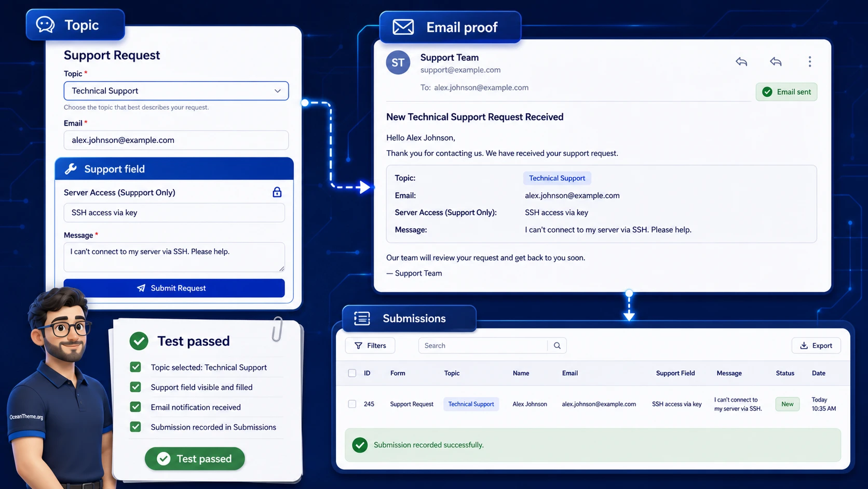The height and width of the screenshot is (489, 868).
Task: Toggle the 'Topic selected: Technical Support' checkbox
Action: (x=135, y=367)
